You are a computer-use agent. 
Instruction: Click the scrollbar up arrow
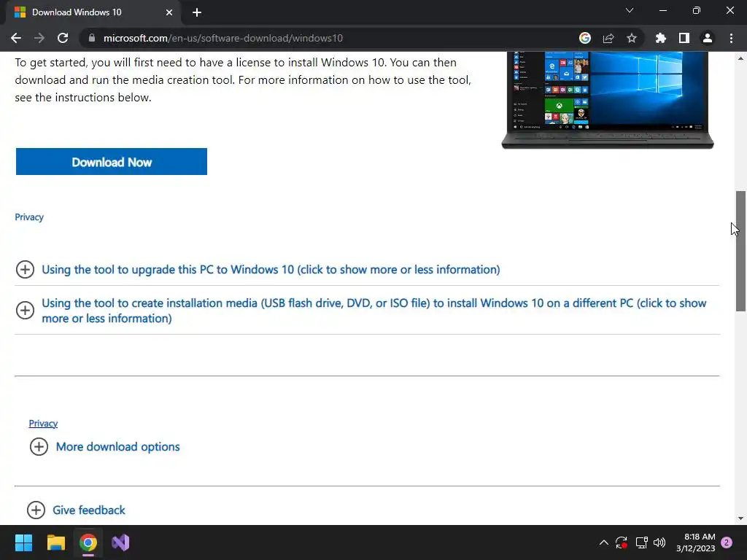(740, 58)
